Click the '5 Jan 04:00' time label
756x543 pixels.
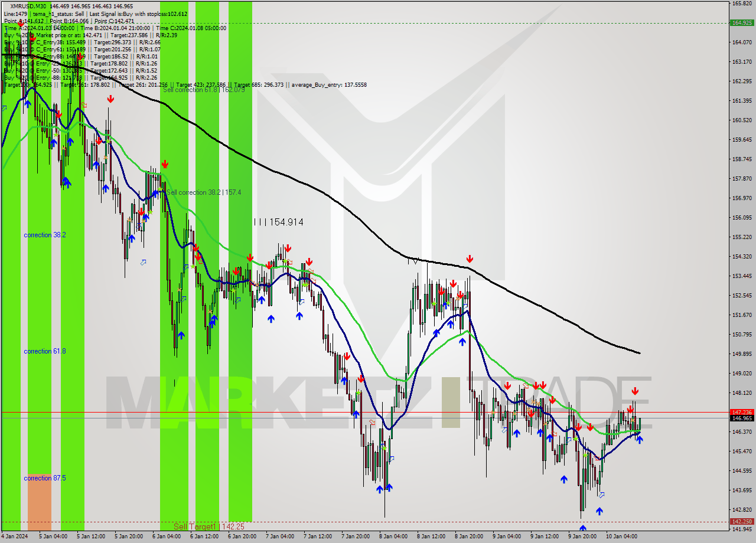point(53,537)
